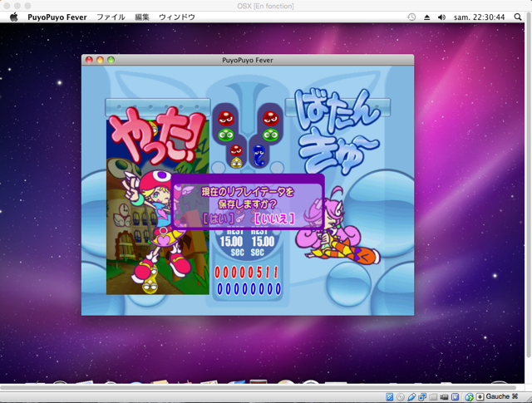Click the USB devices icon in VM status bar

[x=411, y=396]
